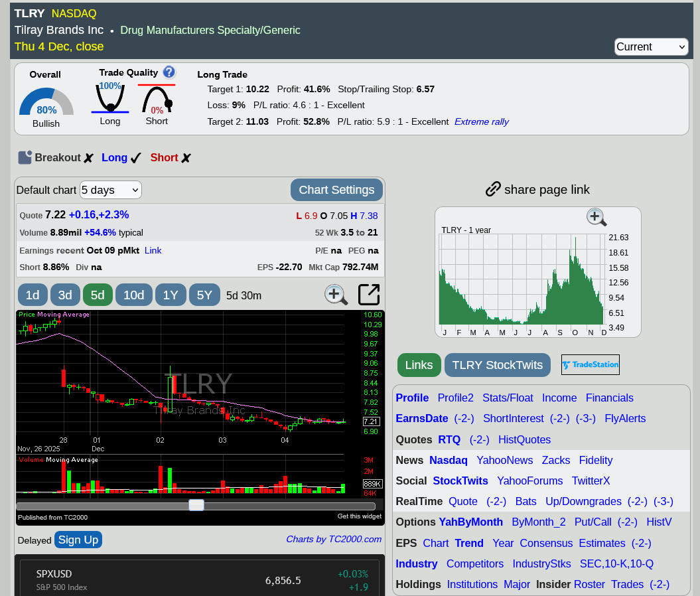The image size is (700, 596).
Task: Open the EPS Consensus link
Action: pyautogui.click(x=546, y=544)
